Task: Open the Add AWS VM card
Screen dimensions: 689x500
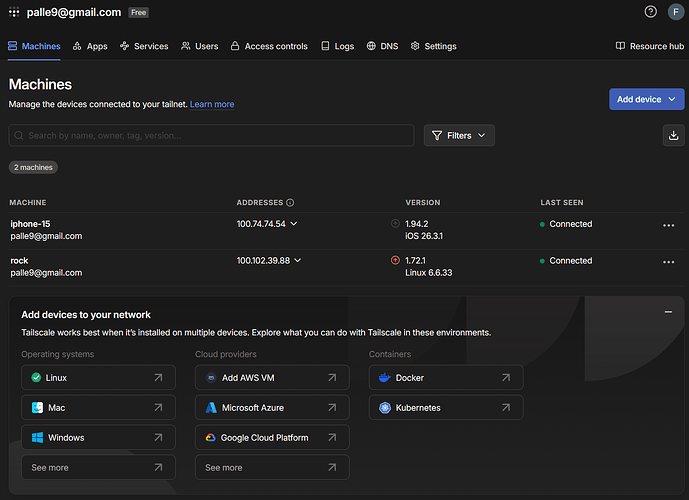Action: point(272,377)
